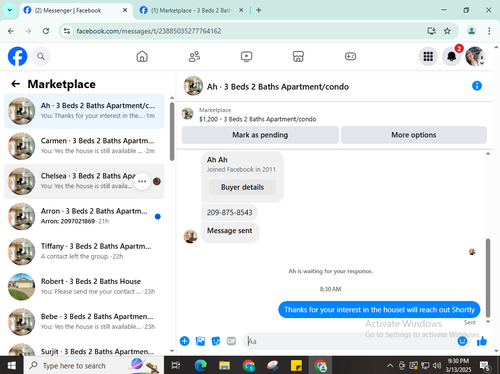Screen dimensions: 500x374
Task: Click the chat messages scrollbar
Action: pyautogui.click(x=488, y=278)
